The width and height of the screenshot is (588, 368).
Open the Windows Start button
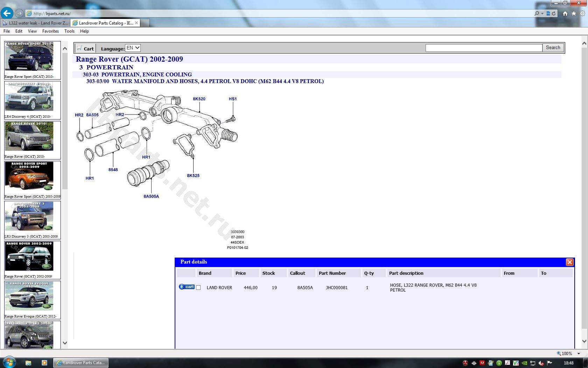(x=9, y=362)
